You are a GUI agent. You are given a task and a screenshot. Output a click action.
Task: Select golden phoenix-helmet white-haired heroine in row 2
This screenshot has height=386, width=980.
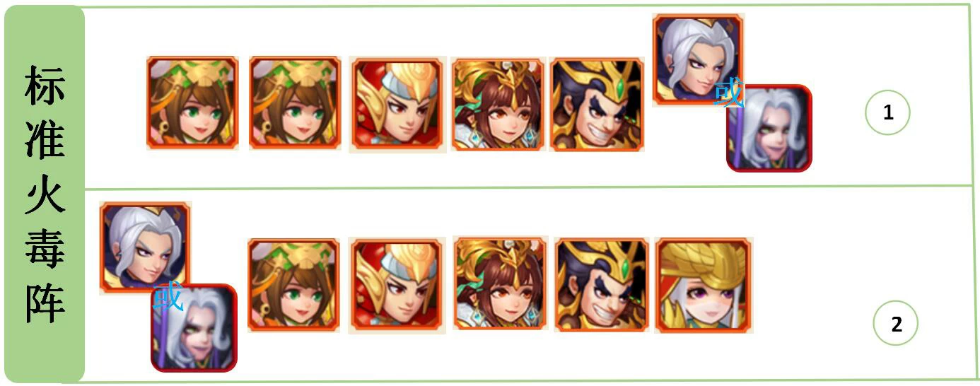pos(704,285)
